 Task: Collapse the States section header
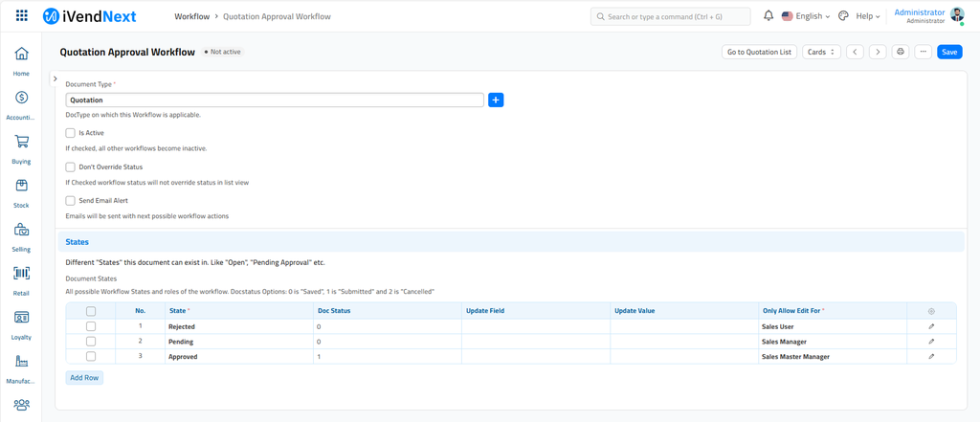[511, 241]
